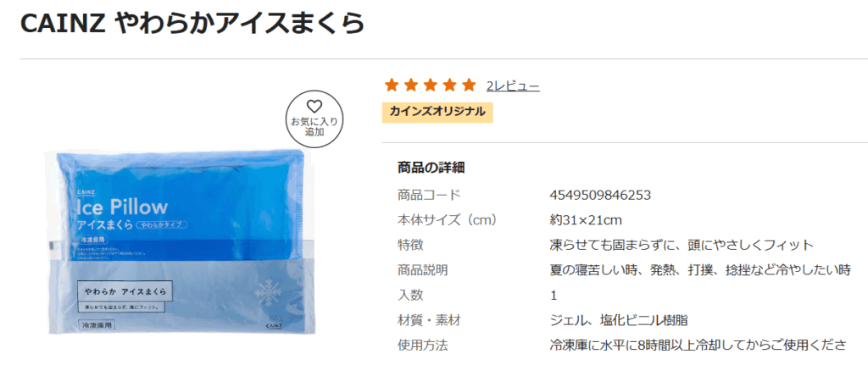The width and height of the screenshot is (868, 387).
Task: Add product to favorites via heart icon
Action: pos(314,119)
